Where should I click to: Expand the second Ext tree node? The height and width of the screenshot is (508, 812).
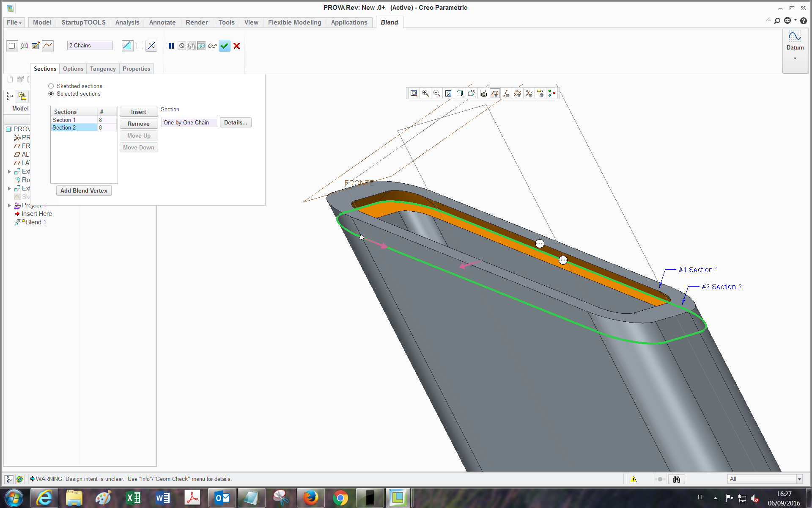click(9, 188)
